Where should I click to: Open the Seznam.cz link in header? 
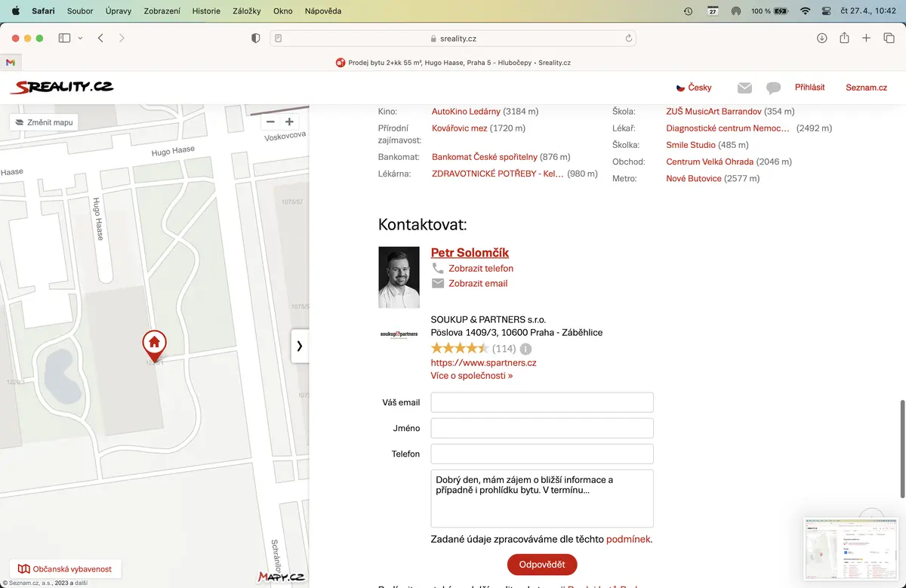click(866, 88)
